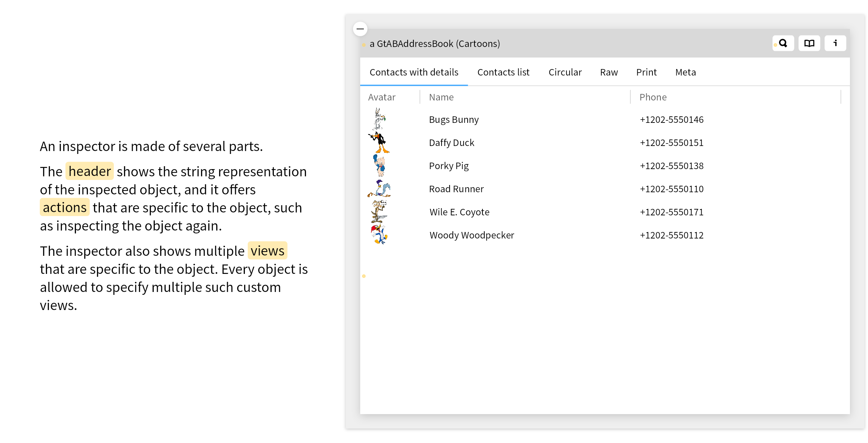Select Woody Woodpecker avatar image
The image size is (868, 443).
click(x=379, y=235)
